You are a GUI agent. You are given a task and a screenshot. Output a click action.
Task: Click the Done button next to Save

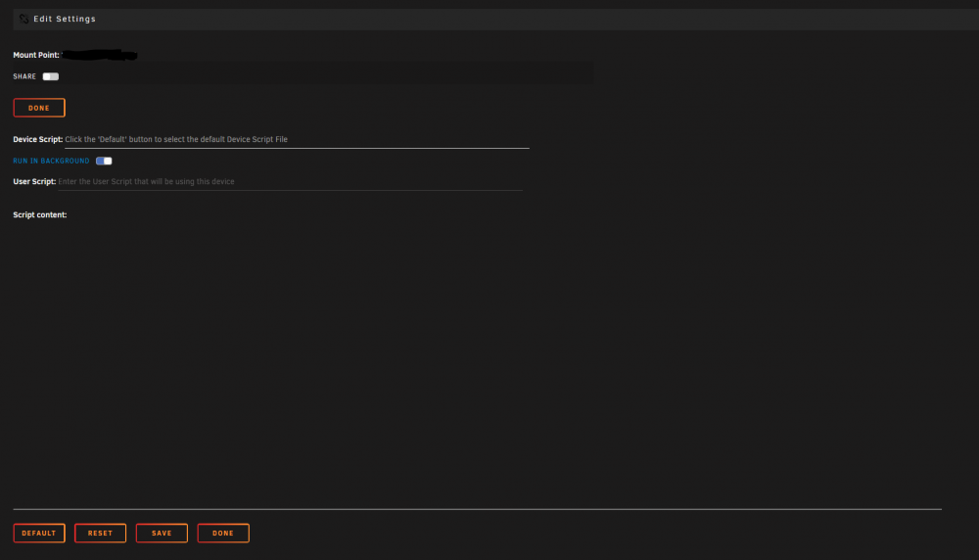click(223, 534)
